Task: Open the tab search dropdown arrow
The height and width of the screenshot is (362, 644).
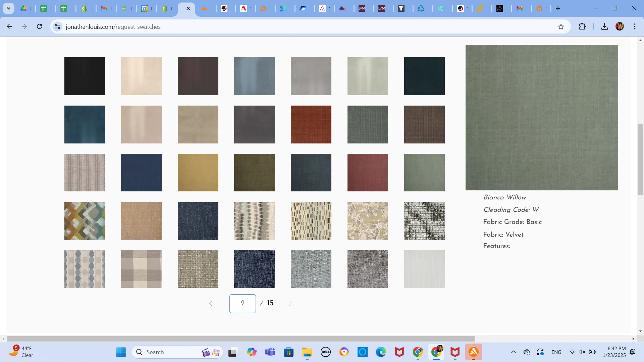Action: tap(8, 8)
